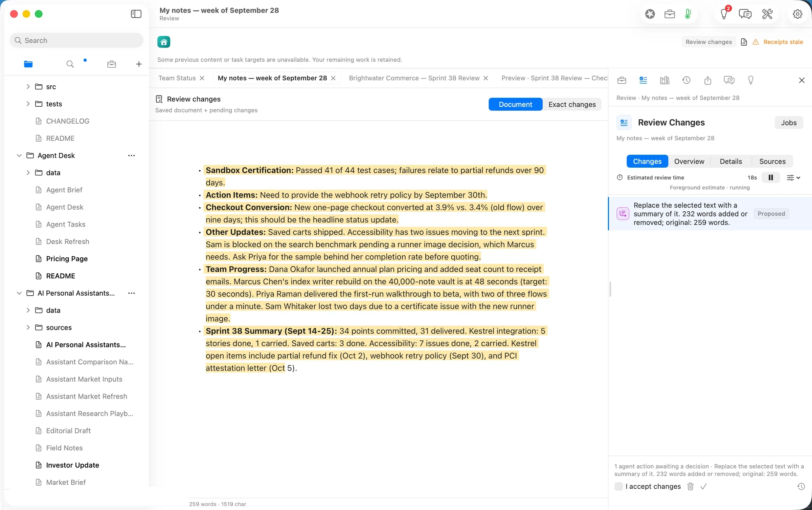Open the lightbulb notifications icon with badge
This screenshot has width=812, height=510.
[724, 14]
